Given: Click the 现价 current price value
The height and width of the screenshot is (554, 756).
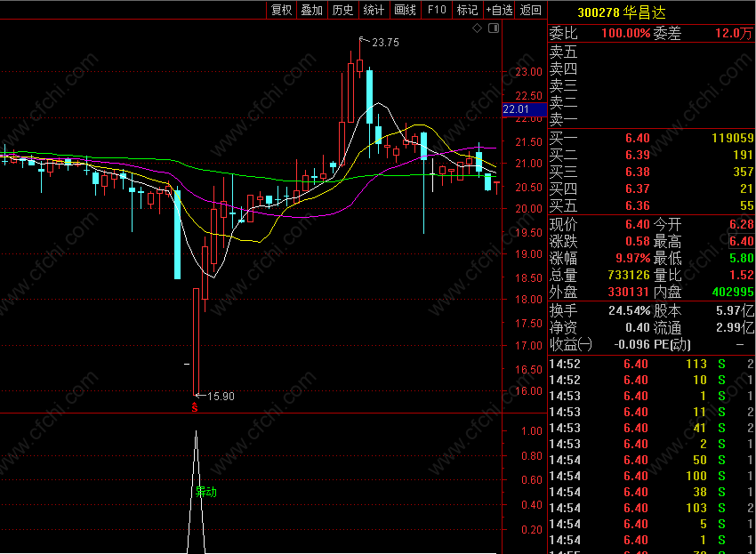Looking at the screenshot, I should (638, 225).
